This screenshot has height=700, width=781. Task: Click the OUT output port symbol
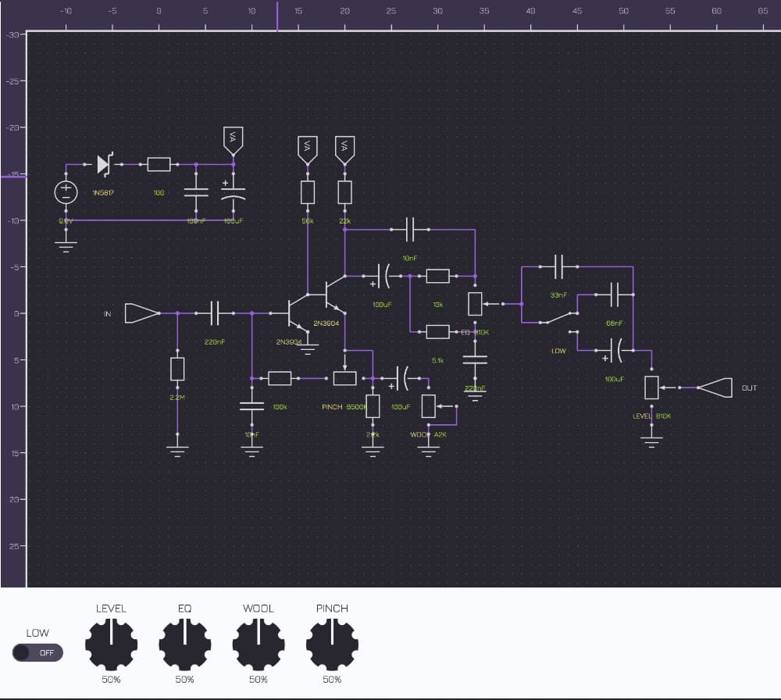click(x=715, y=387)
